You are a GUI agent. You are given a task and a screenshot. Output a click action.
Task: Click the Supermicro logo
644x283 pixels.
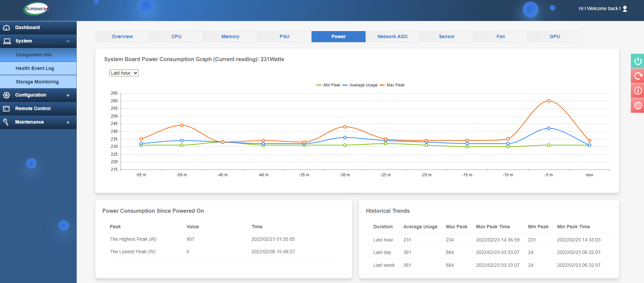[x=36, y=9]
